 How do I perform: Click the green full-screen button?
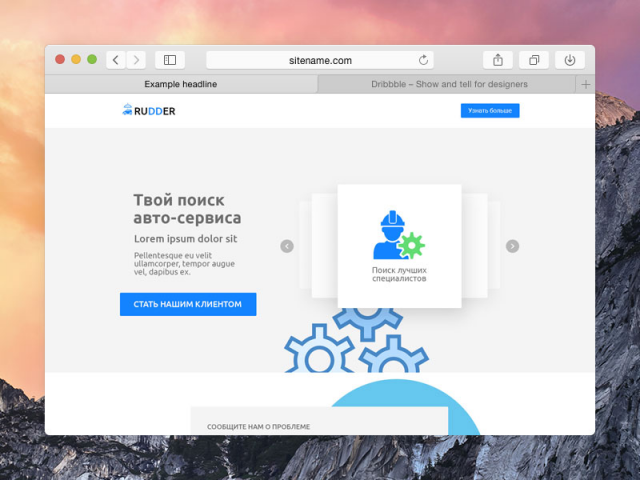92,60
